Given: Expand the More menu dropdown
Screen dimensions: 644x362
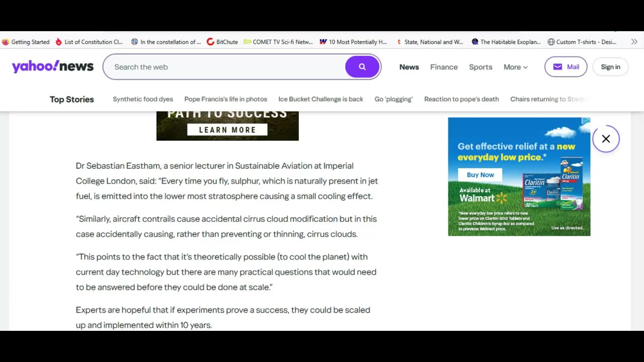Looking at the screenshot, I should (x=516, y=67).
